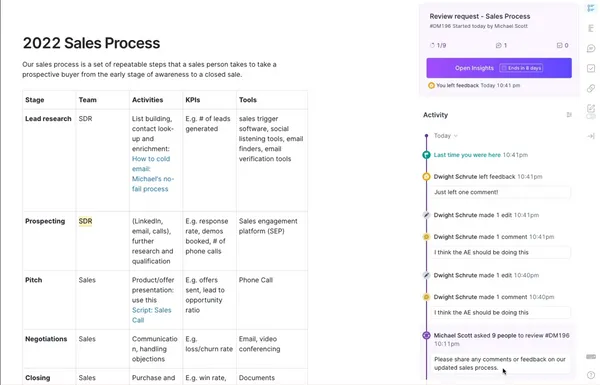Expand the Today dropdown in Activity
The height and width of the screenshot is (385, 600).
coord(445,136)
